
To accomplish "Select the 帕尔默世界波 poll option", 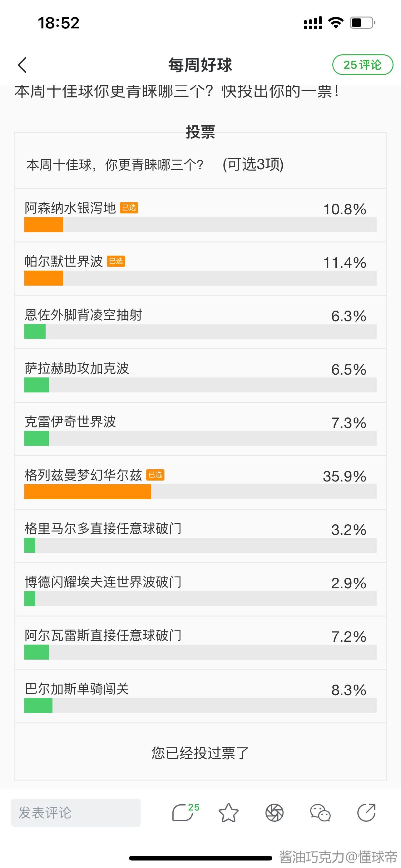I will (64, 262).
